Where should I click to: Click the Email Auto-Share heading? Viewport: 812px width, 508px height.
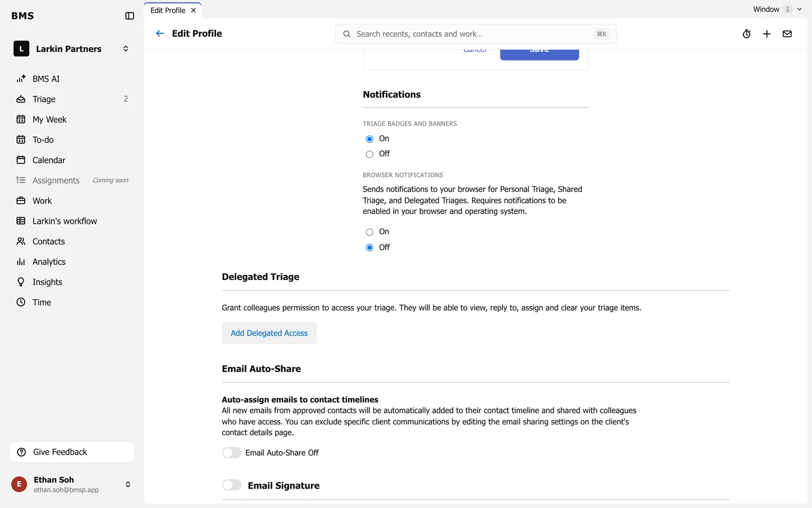click(262, 369)
